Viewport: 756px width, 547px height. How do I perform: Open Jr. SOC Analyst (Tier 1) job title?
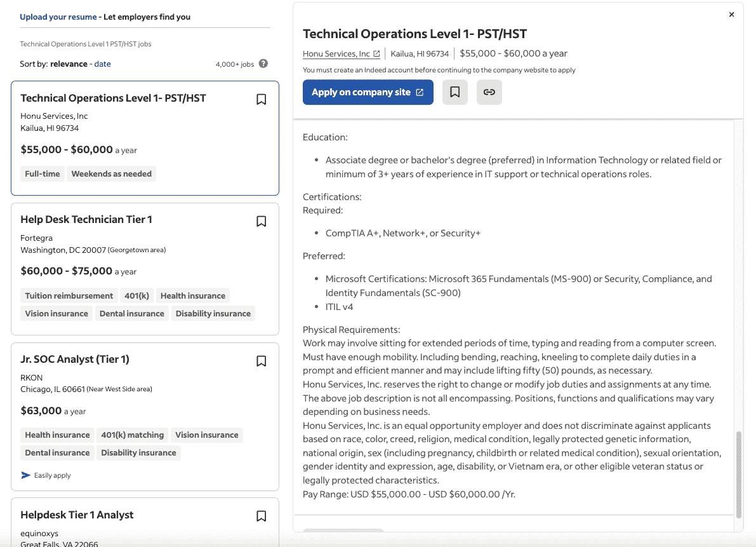point(75,360)
